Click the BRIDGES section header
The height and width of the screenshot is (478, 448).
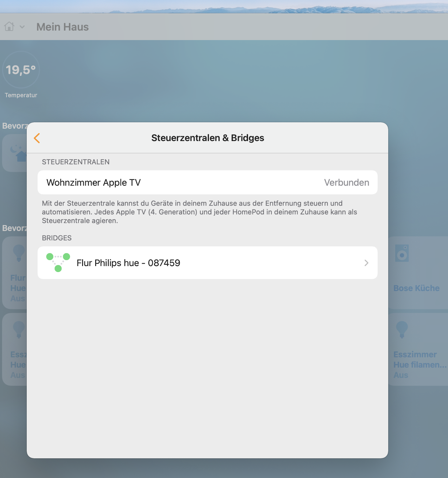click(x=57, y=238)
